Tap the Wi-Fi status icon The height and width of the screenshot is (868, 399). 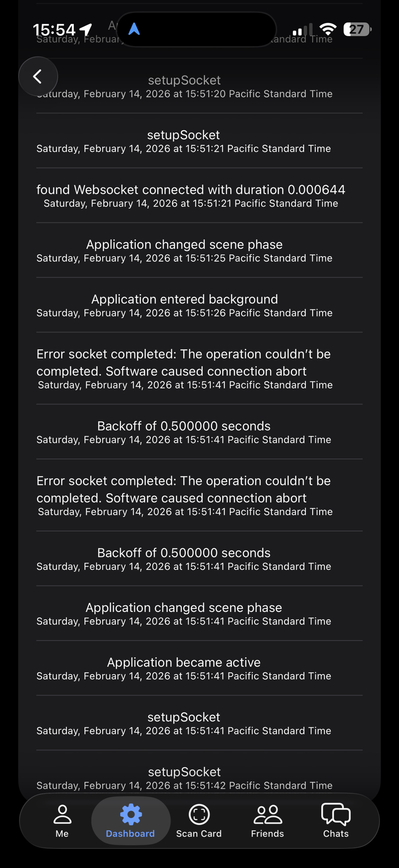[328, 29]
